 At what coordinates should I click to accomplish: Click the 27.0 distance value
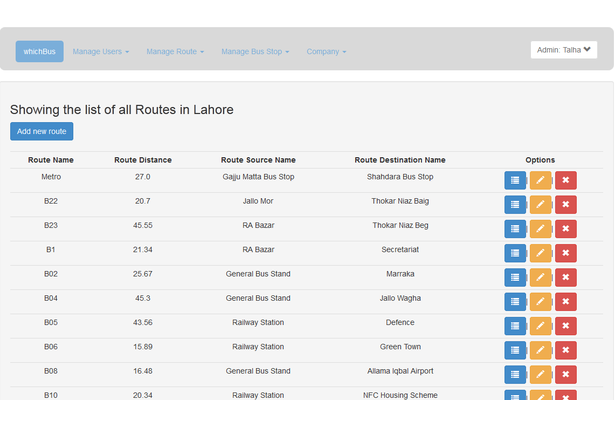[x=143, y=177]
